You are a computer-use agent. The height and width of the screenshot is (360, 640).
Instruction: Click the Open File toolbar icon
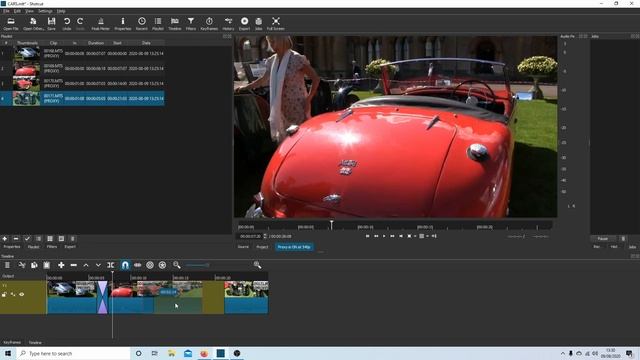(x=11, y=24)
